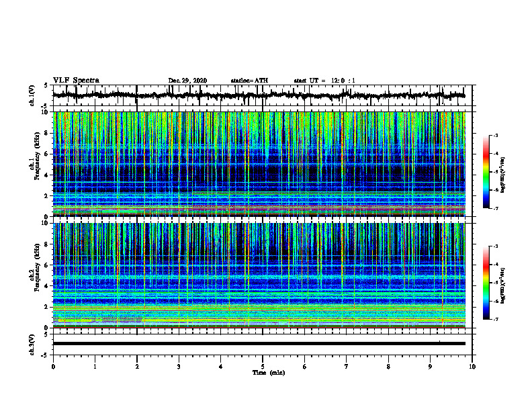Click time axis tick label 3
Viewport: 532px width, 411px height.
[179, 367]
